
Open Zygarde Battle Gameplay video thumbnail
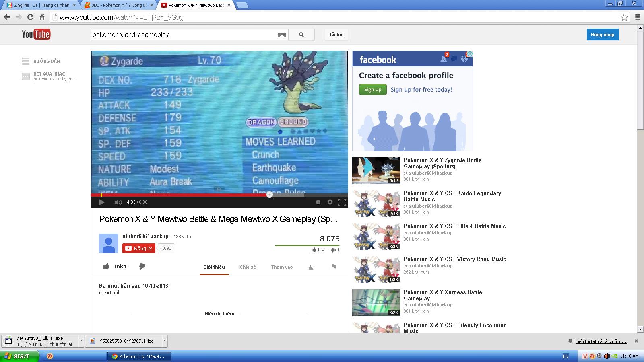pyautogui.click(x=376, y=171)
